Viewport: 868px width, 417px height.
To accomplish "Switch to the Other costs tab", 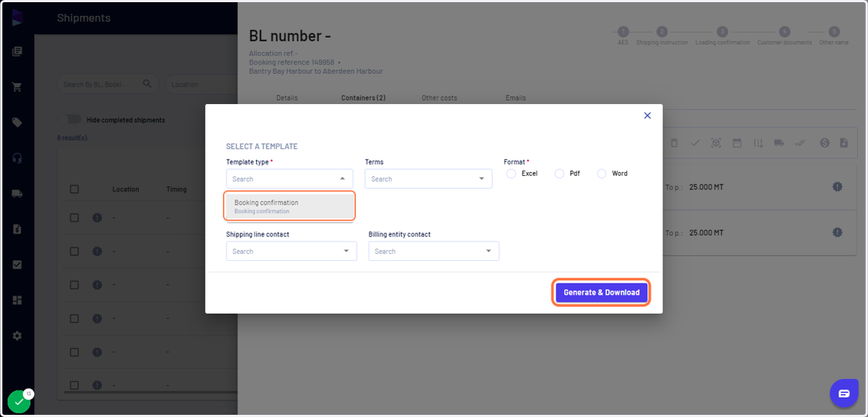I will click(439, 98).
